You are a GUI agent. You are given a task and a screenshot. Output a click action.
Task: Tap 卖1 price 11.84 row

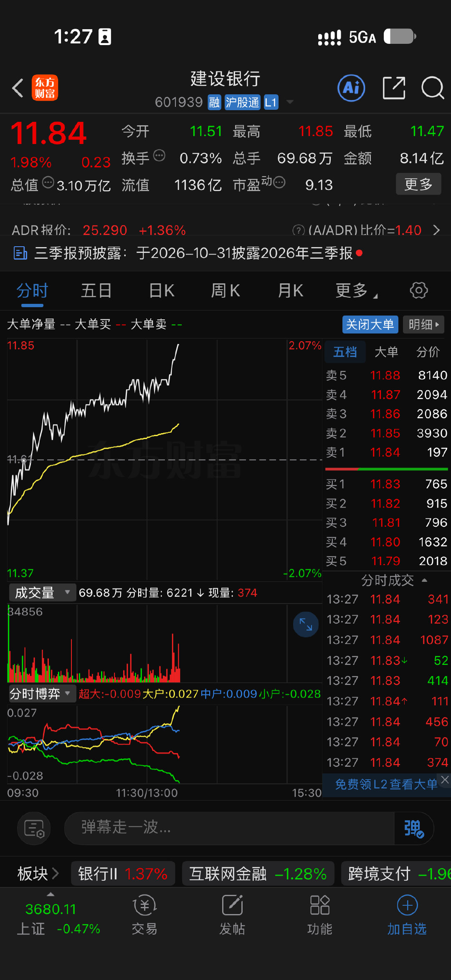(x=387, y=452)
